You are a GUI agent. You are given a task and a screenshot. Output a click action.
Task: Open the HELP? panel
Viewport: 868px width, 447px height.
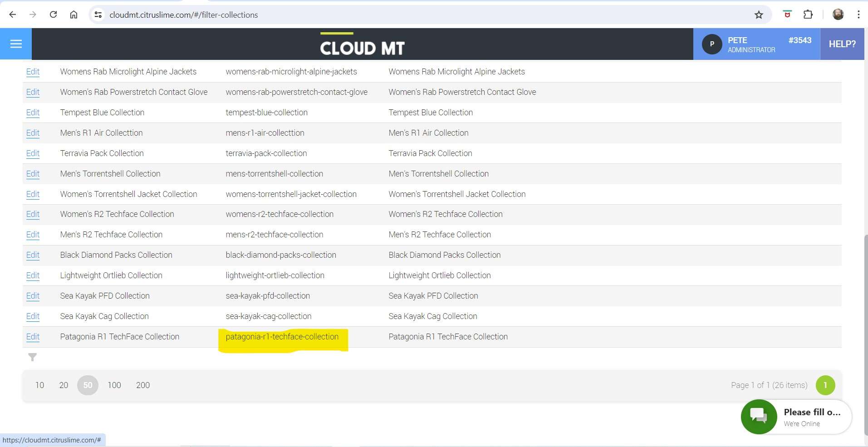pyautogui.click(x=842, y=44)
